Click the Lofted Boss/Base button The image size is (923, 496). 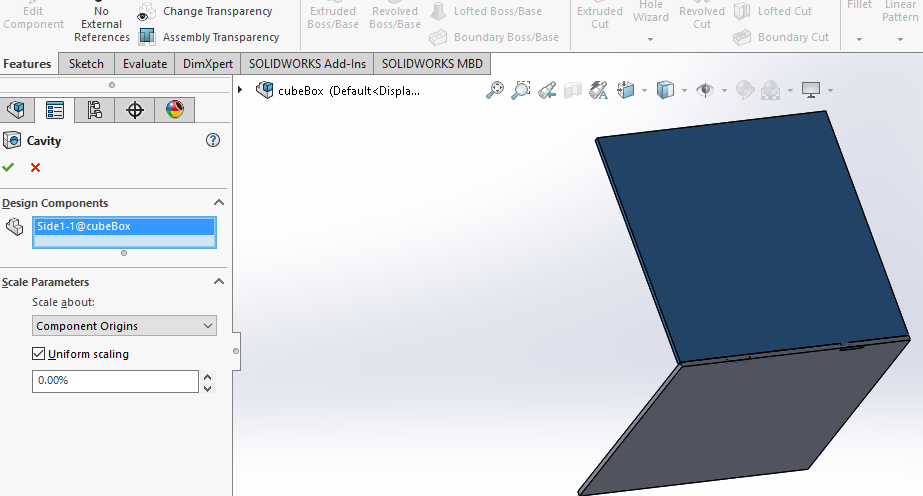point(486,11)
